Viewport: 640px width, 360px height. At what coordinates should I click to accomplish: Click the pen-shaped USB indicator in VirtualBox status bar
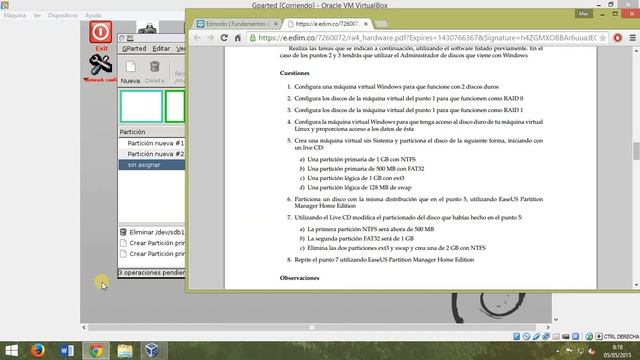point(536,336)
